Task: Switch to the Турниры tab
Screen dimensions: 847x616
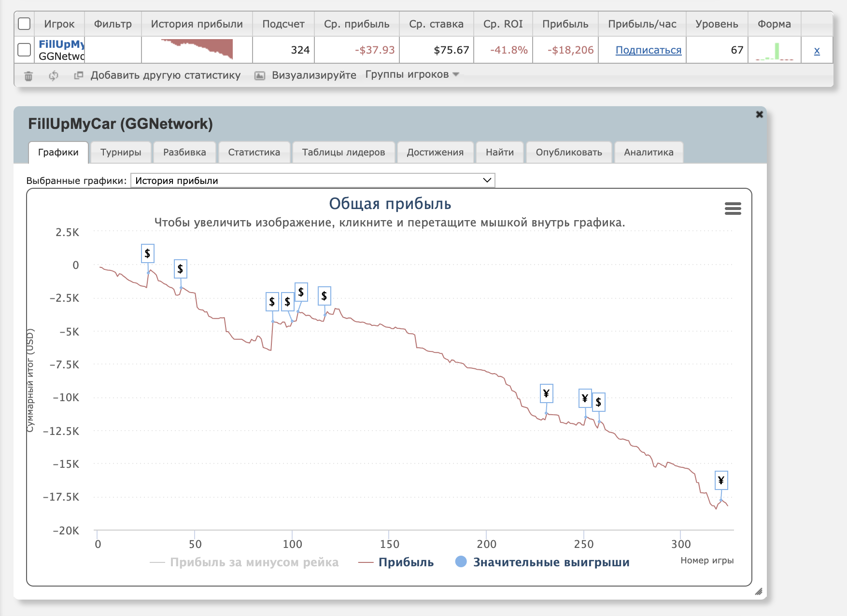Action: [121, 153]
